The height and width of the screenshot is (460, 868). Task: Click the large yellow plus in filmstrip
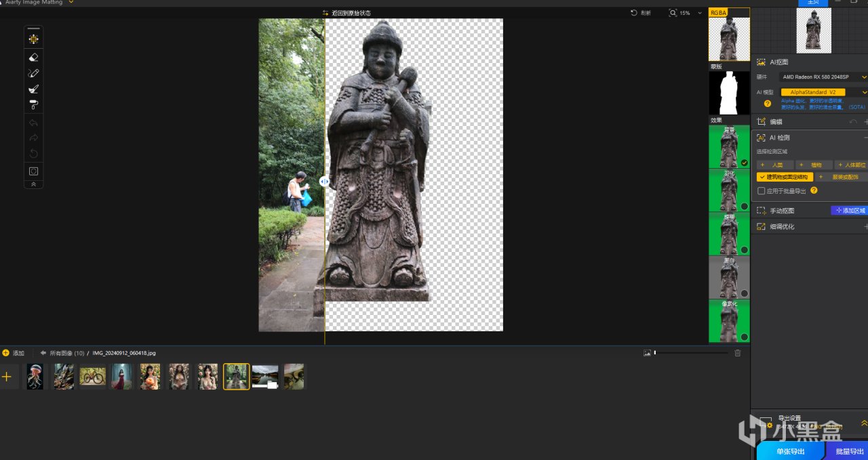[7, 377]
